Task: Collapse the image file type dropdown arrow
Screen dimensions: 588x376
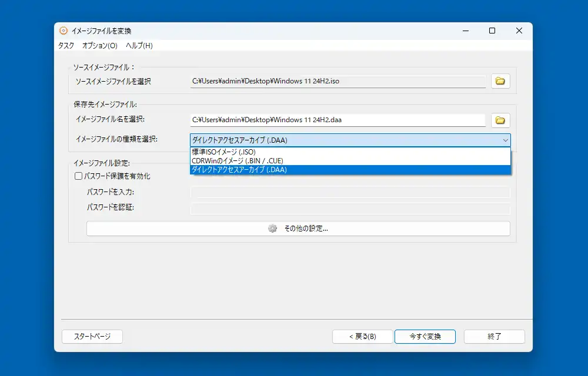Action: point(505,140)
